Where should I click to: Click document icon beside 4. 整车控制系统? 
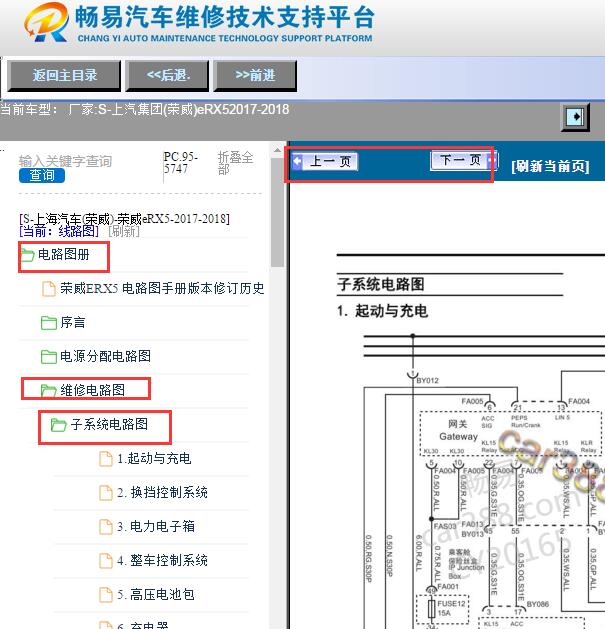pyautogui.click(x=106, y=561)
